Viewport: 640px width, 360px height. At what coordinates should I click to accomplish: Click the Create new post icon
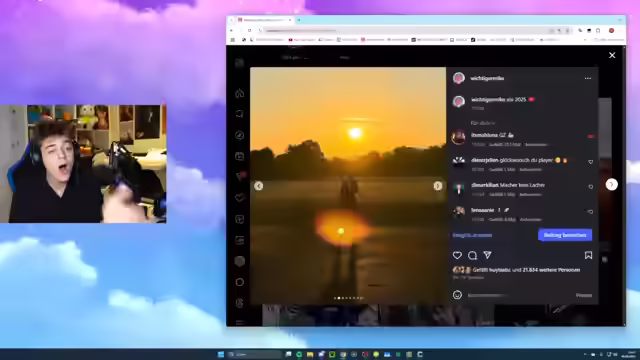tap(240, 219)
